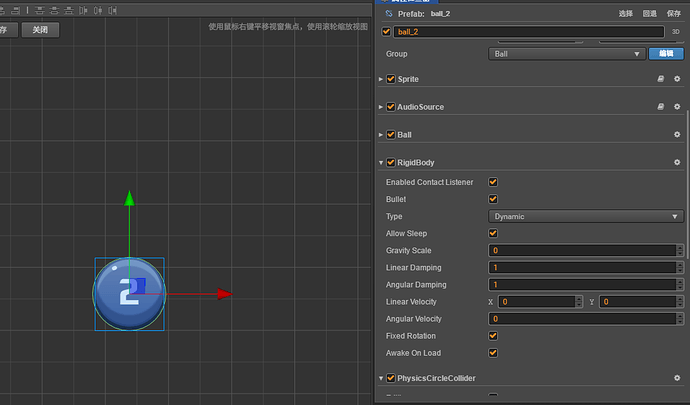
Task: Open the Sprite component settings gear
Action: 677,79
